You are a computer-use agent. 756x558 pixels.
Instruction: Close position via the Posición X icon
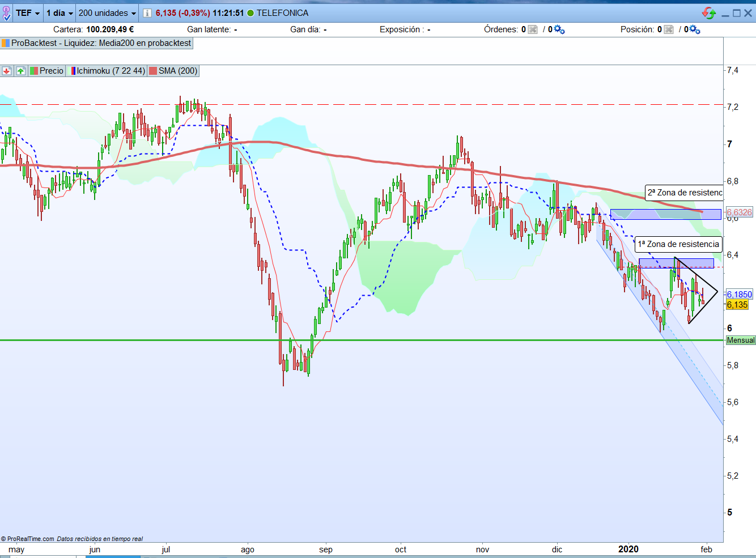click(x=669, y=29)
